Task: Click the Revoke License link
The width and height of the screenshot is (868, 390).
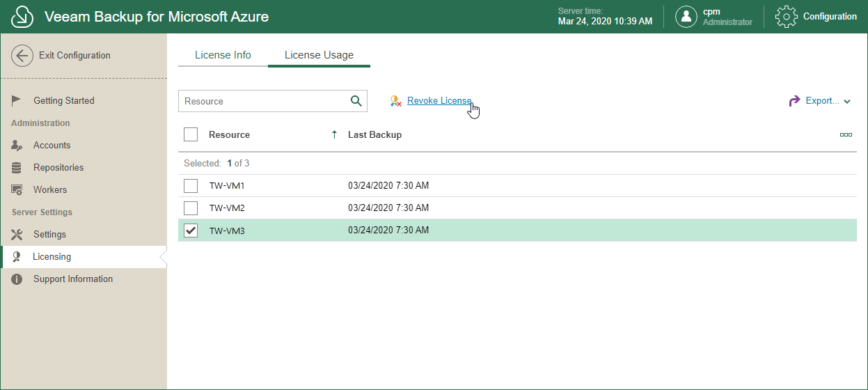Action: click(439, 101)
